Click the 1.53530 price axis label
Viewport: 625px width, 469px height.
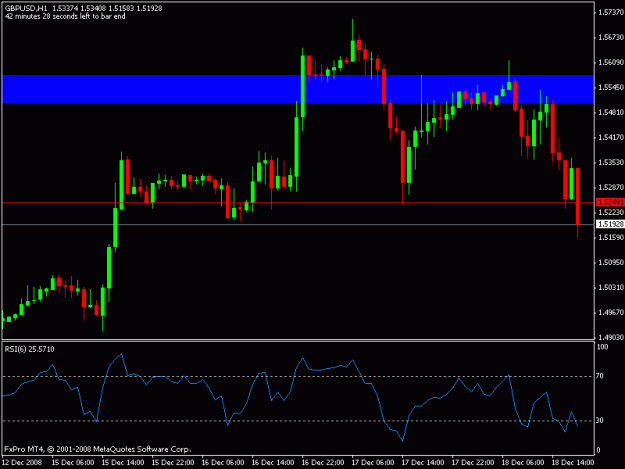(x=611, y=163)
